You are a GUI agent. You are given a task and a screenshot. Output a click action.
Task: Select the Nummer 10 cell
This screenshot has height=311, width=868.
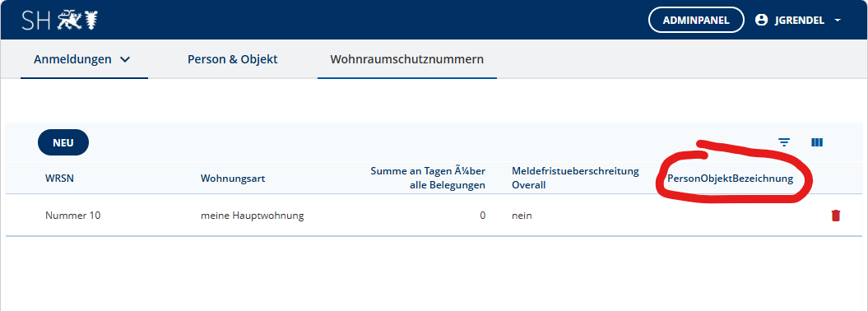coord(73,216)
